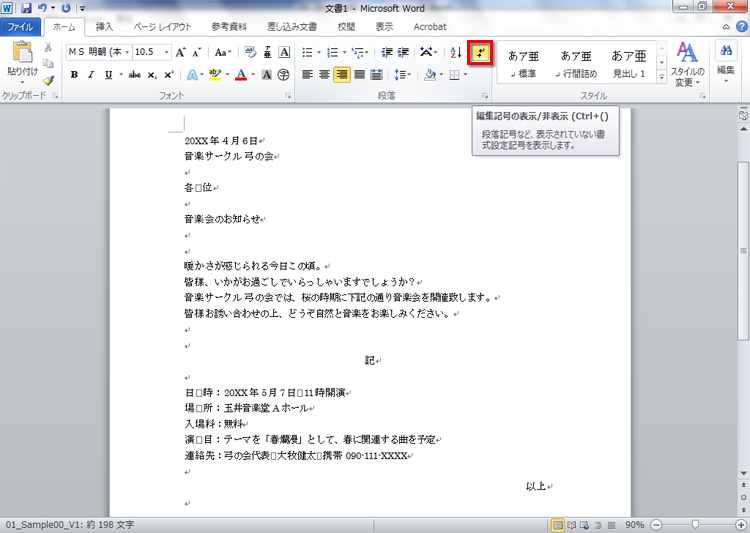Apply the red font color
This screenshot has height=533, width=750.
coord(241,75)
